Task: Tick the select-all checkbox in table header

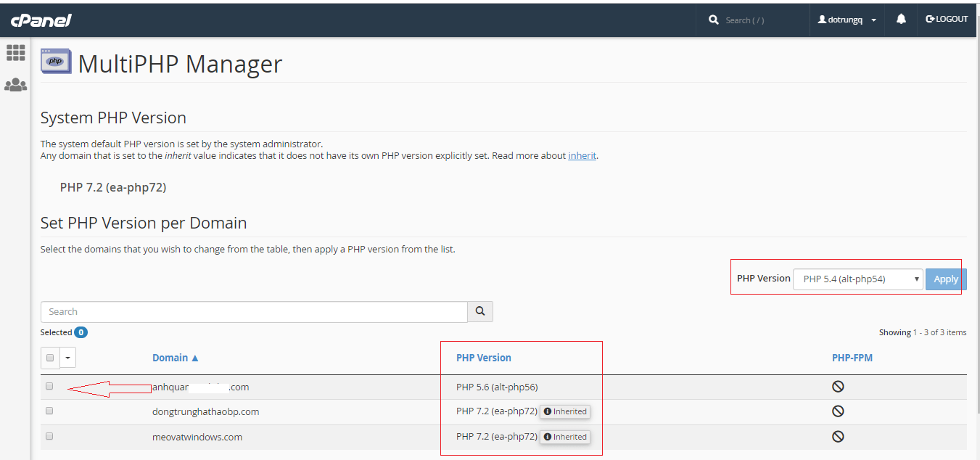Action: pyautogui.click(x=50, y=358)
